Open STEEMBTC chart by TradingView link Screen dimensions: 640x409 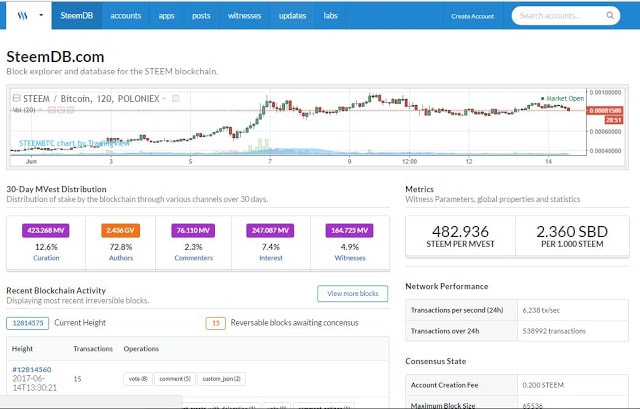coord(74,143)
